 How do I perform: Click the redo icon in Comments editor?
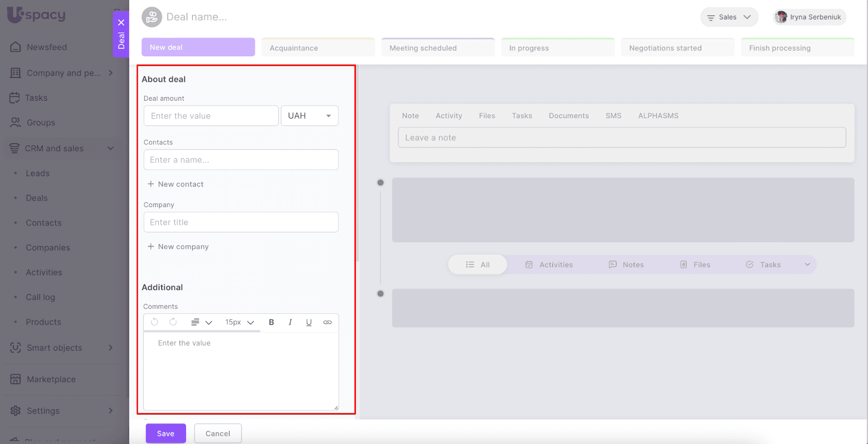click(x=173, y=322)
